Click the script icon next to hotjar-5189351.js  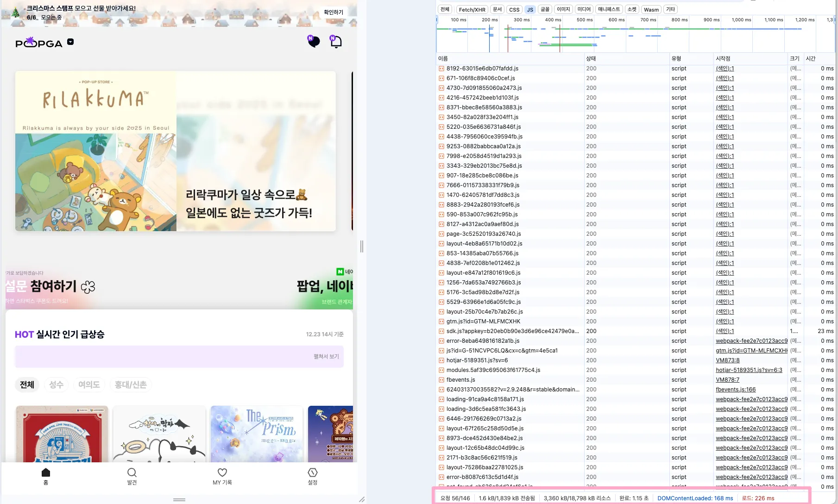tap(441, 360)
